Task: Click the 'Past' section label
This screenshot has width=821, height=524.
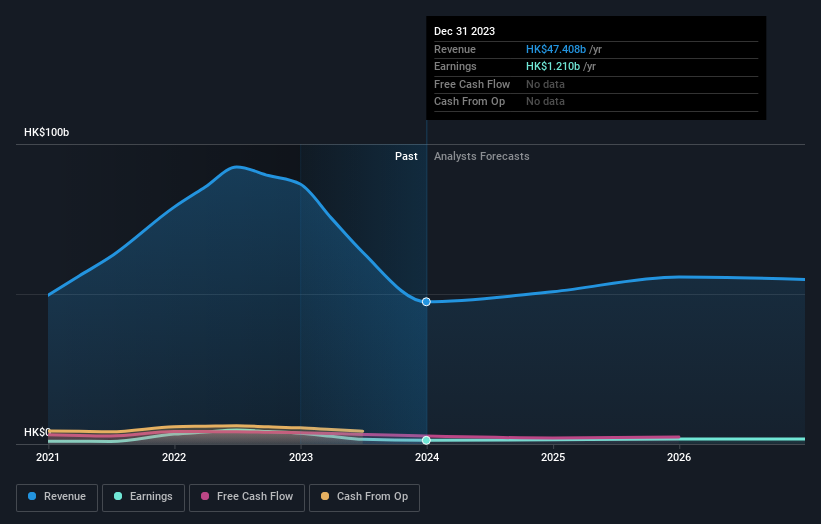Action: tap(406, 156)
